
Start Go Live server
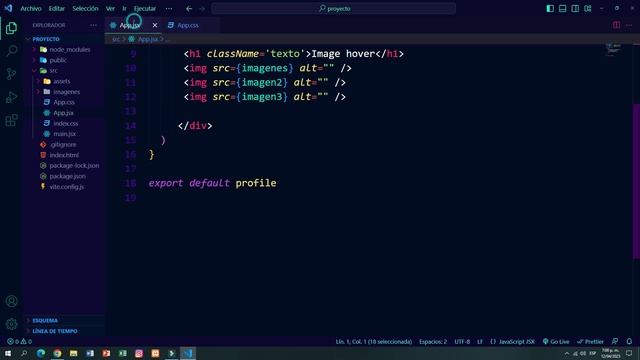(x=556, y=342)
